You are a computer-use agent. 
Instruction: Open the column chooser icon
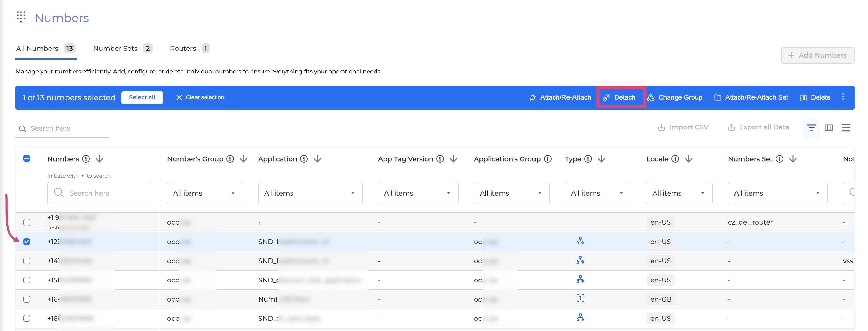829,127
